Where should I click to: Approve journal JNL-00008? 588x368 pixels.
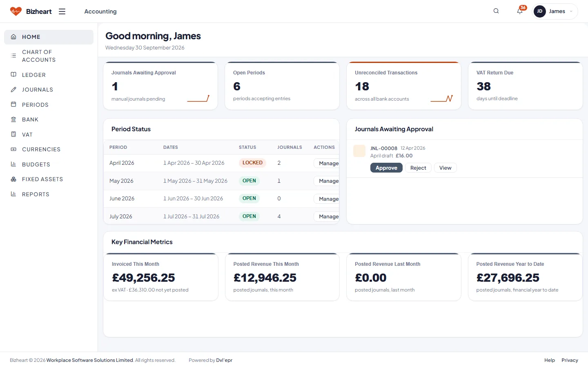(386, 168)
